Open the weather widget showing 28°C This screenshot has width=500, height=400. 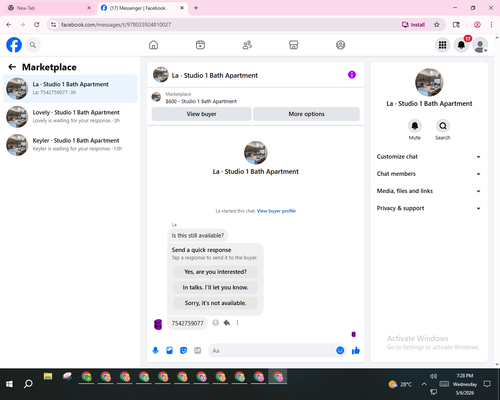click(x=400, y=384)
